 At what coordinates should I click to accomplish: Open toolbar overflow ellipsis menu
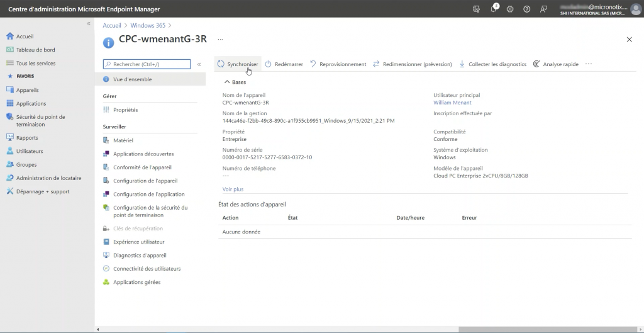[x=589, y=64]
